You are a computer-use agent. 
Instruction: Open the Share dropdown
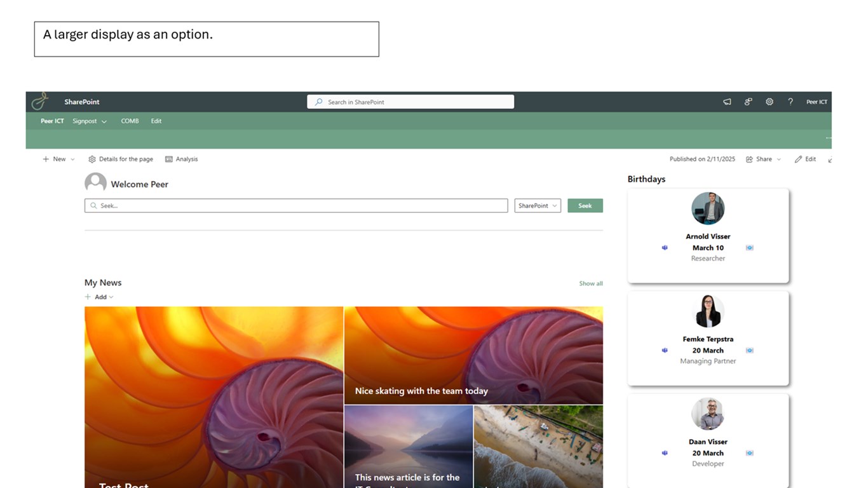pos(764,159)
